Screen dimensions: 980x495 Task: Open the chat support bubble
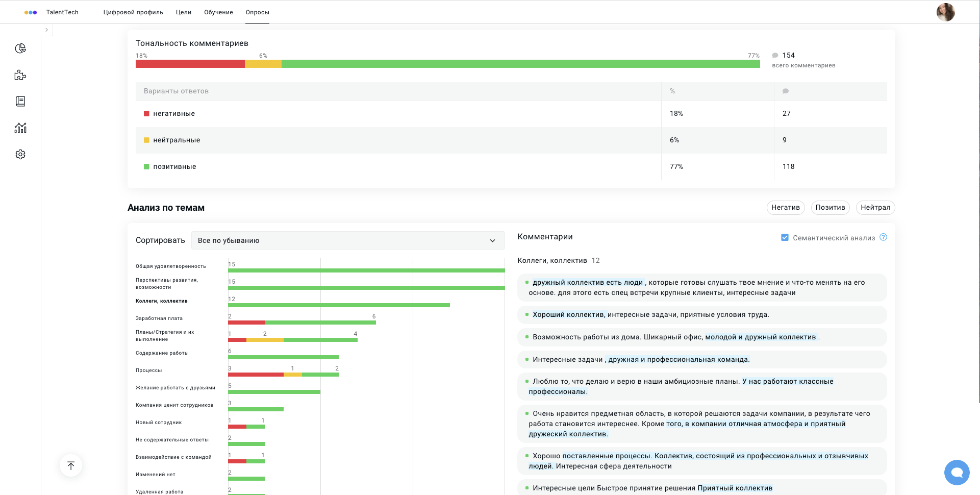957,472
